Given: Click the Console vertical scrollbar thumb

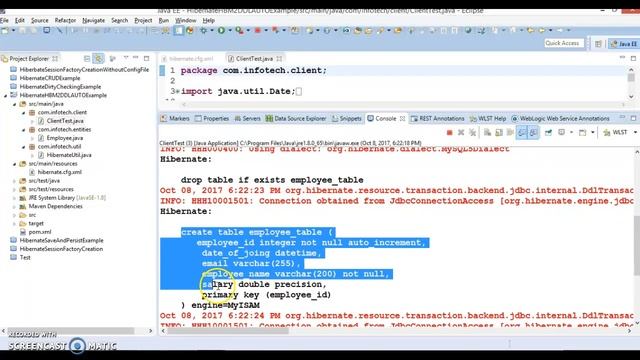Looking at the screenshot, I should click(x=636, y=246).
